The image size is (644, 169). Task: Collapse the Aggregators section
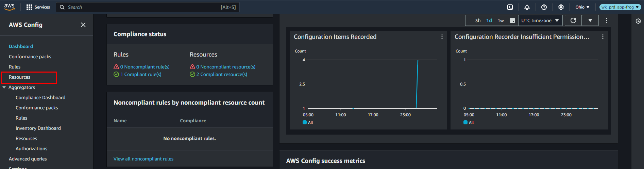click(x=4, y=88)
